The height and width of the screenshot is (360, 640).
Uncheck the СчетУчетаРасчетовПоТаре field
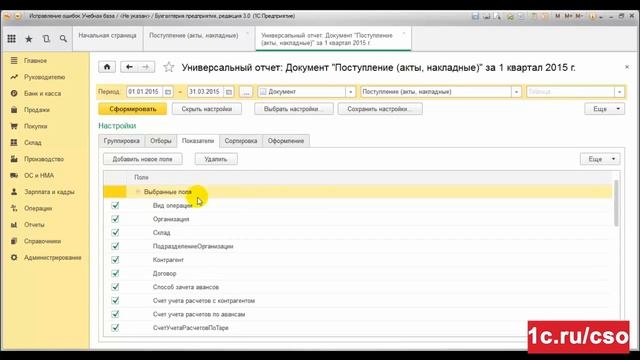click(x=115, y=327)
